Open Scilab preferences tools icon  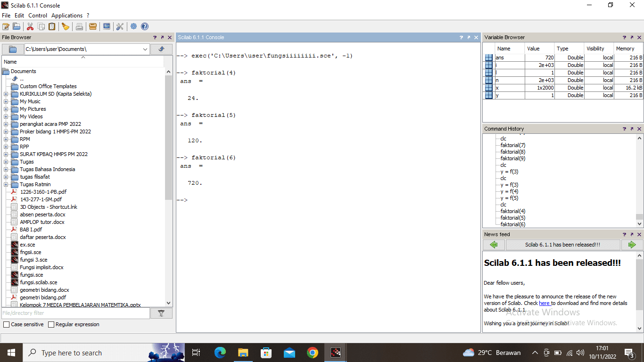click(120, 26)
